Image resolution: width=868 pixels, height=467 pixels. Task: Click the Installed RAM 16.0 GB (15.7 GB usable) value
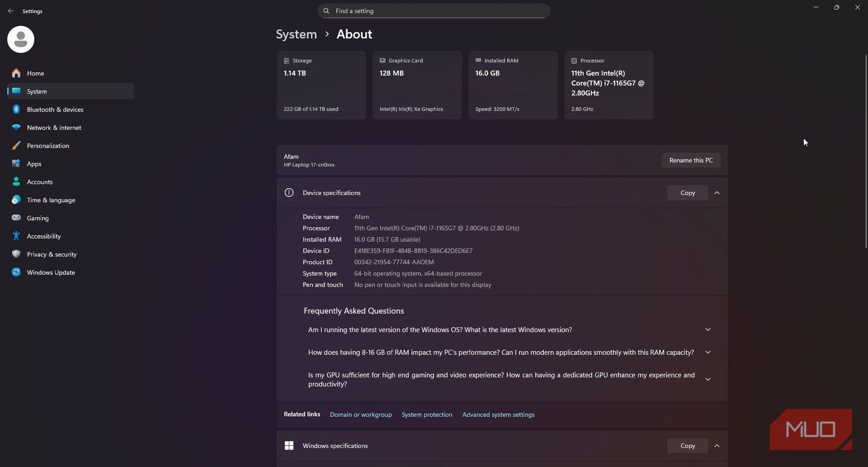(x=387, y=239)
